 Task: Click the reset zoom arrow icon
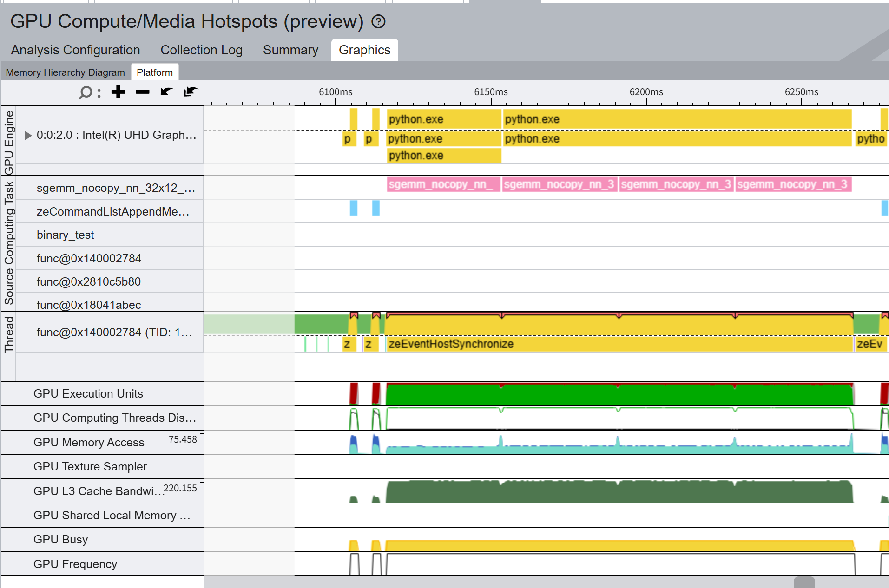coord(191,91)
